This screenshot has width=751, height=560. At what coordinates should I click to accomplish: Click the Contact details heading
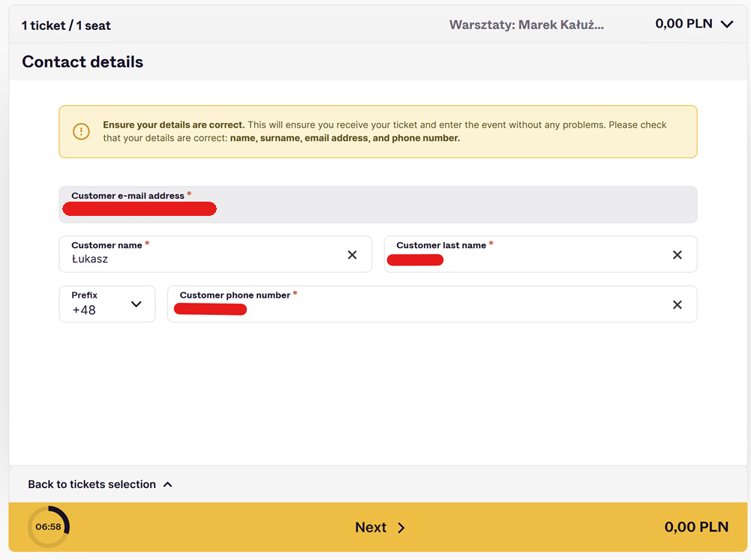pos(83,61)
